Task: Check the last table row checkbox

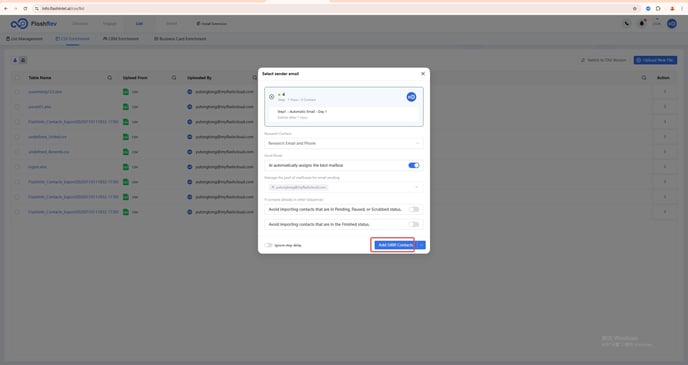Action: 17,212
